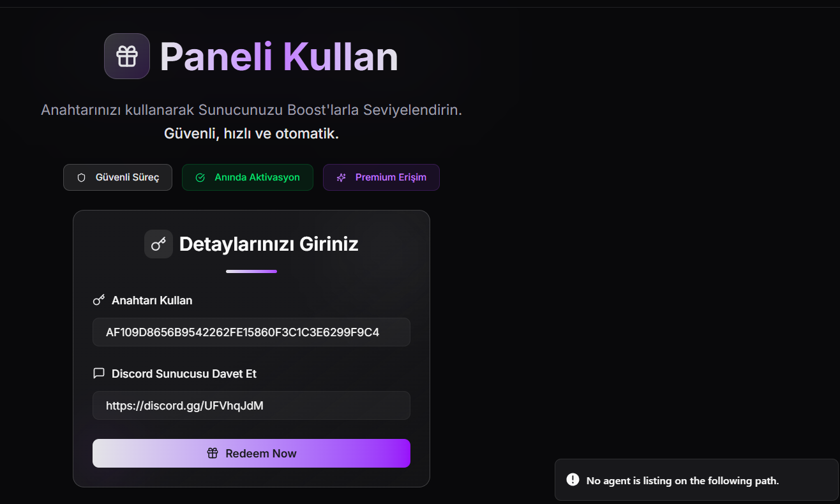Screen dimensions: 840x504
Task: Click the Redeem Now button
Action: click(x=251, y=453)
